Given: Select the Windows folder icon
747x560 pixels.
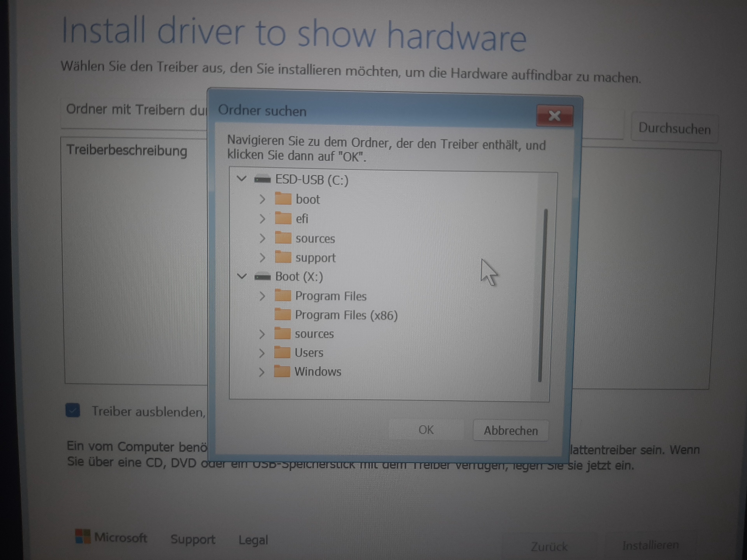Looking at the screenshot, I should click(282, 371).
